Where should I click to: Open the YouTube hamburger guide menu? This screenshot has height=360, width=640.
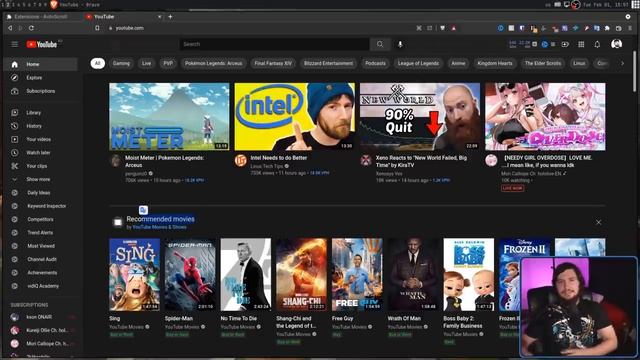click(15, 44)
